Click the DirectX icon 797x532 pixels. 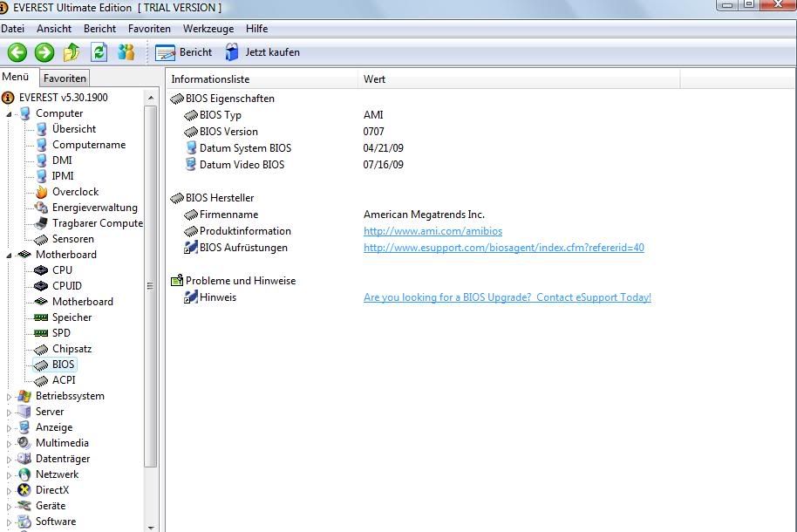[24, 490]
